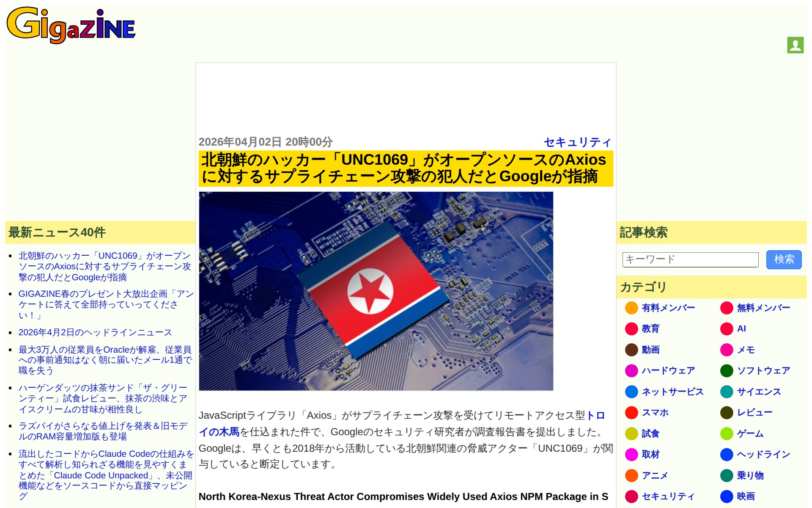The height and width of the screenshot is (508, 812).
Task: Browse the ゲーム category
Action: coord(750,433)
